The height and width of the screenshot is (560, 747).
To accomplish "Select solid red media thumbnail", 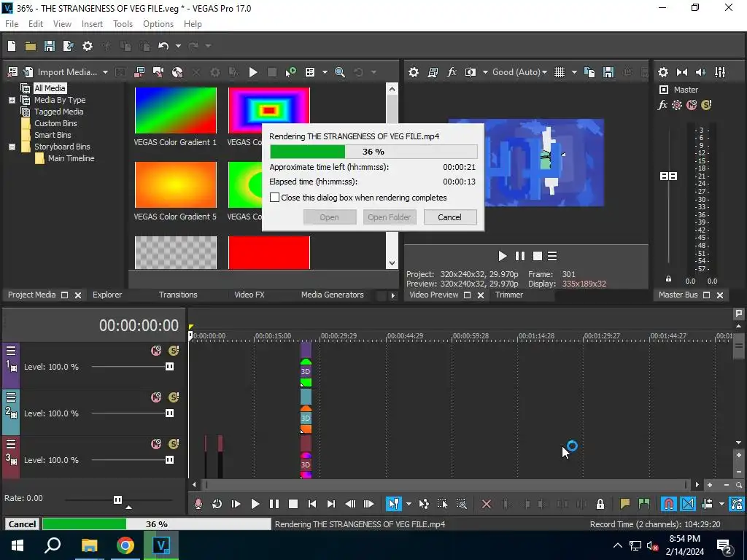I will click(268, 252).
